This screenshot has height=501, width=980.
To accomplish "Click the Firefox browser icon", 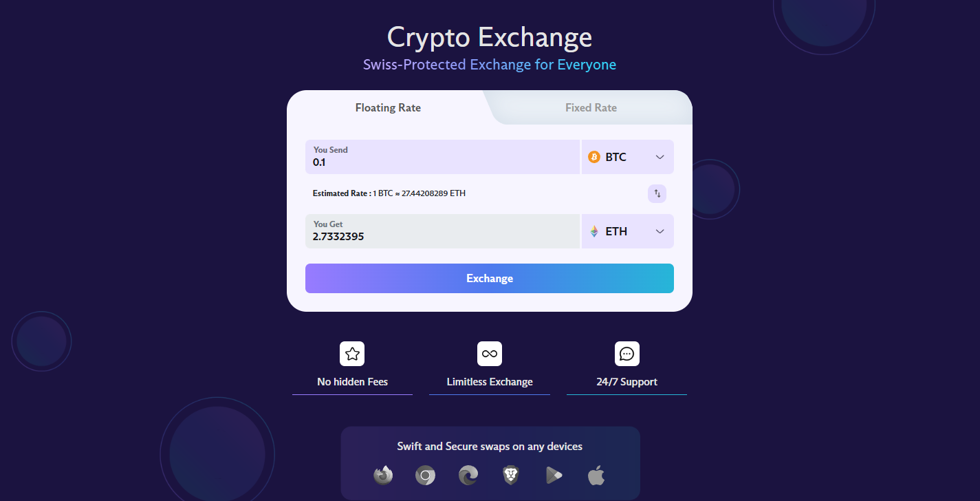I will (x=383, y=475).
